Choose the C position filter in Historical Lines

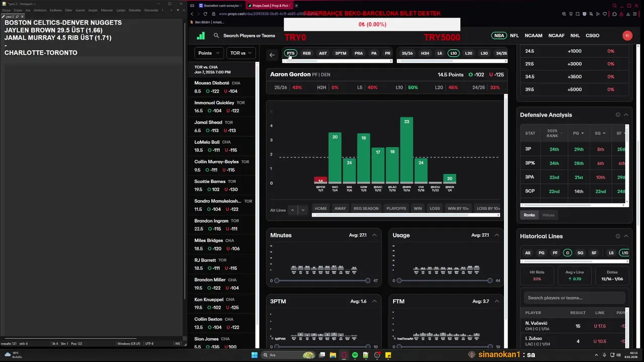[x=568, y=253]
